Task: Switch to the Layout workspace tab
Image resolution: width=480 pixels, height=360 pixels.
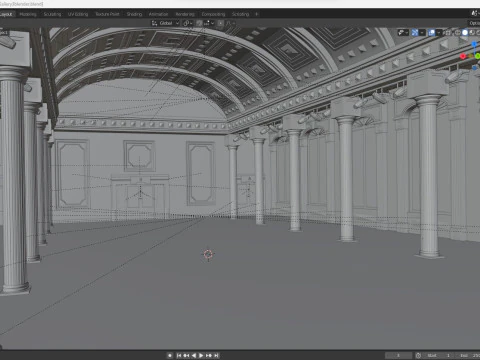Action: (x=6, y=14)
